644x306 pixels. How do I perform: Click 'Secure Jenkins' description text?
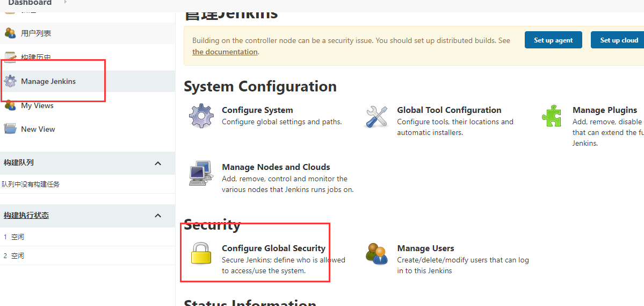pyautogui.click(x=284, y=265)
